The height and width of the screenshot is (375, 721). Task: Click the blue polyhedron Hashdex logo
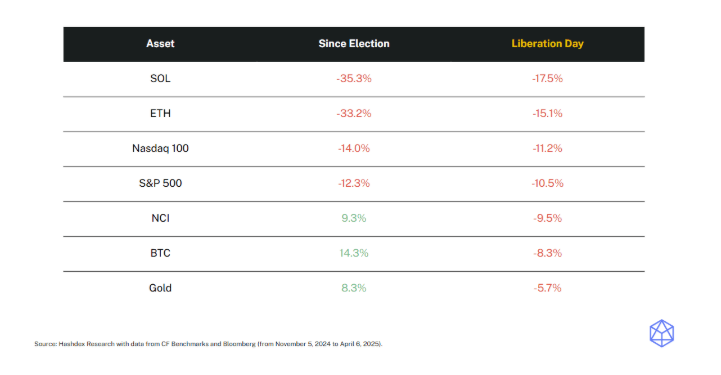click(661, 333)
